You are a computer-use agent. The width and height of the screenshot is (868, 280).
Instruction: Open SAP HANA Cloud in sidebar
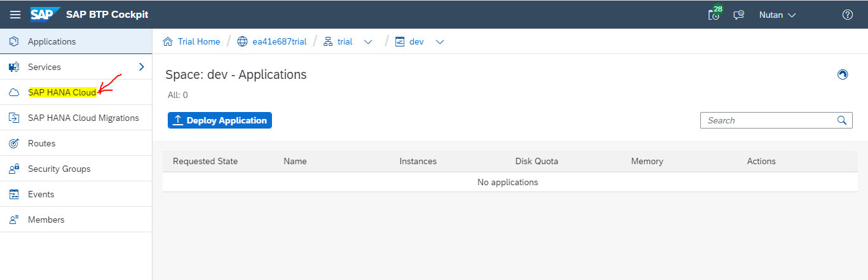pyautogui.click(x=76, y=92)
